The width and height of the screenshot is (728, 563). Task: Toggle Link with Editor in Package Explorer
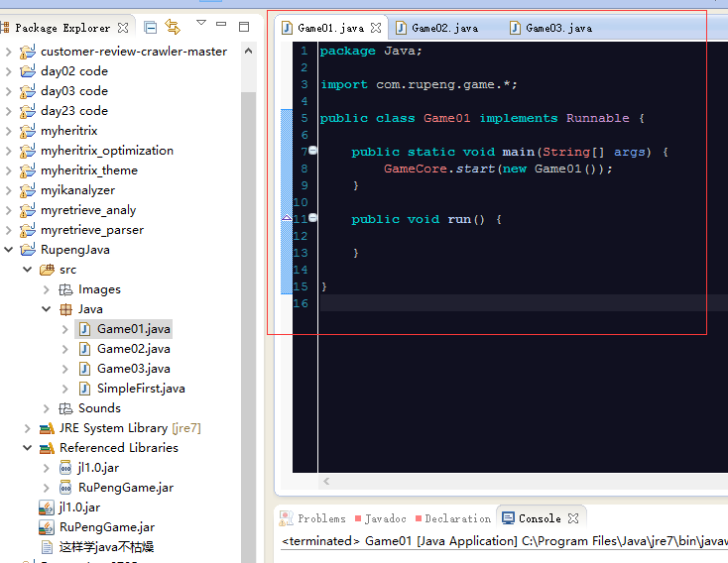click(173, 27)
